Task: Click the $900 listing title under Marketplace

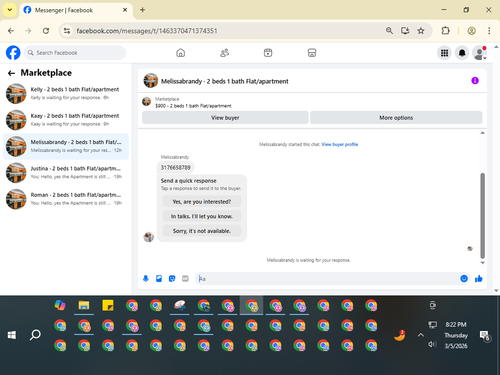Action: coord(193,106)
